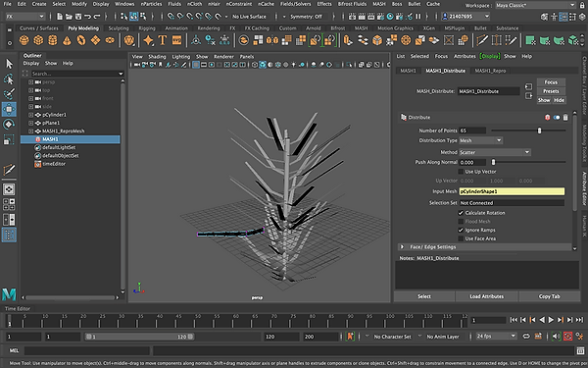Click the New Scene icon on status line
588x368 pixels.
(x=60, y=17)
